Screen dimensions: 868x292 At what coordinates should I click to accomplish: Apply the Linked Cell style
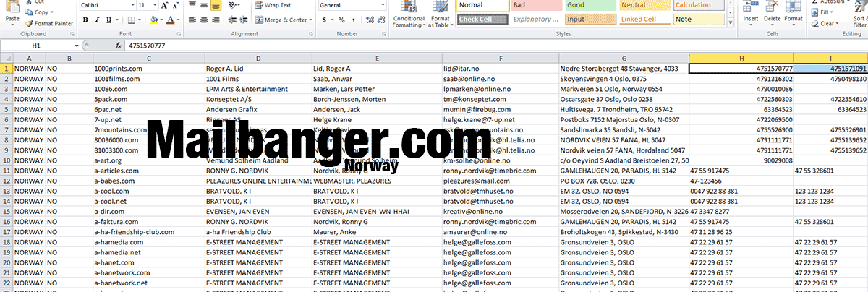point(644,20)
